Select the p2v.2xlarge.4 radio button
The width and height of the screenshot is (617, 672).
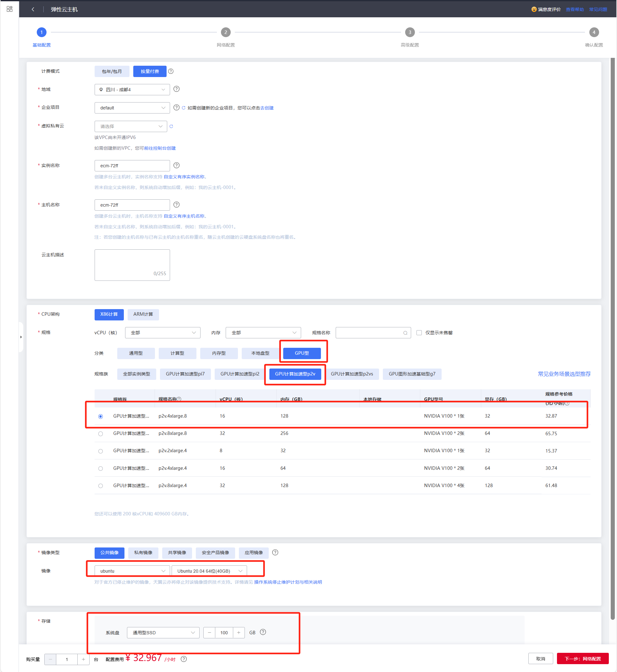(x=101, y=451)
